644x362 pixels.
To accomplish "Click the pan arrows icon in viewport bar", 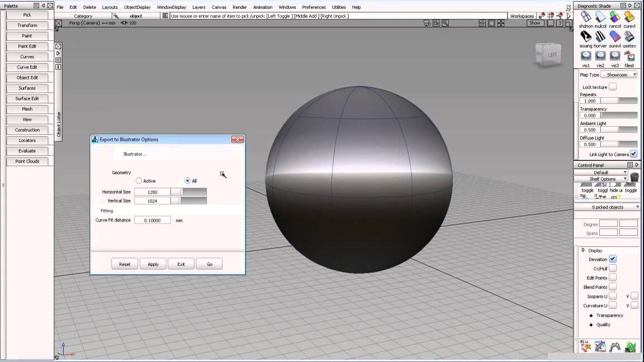I will tap(501, 23).
